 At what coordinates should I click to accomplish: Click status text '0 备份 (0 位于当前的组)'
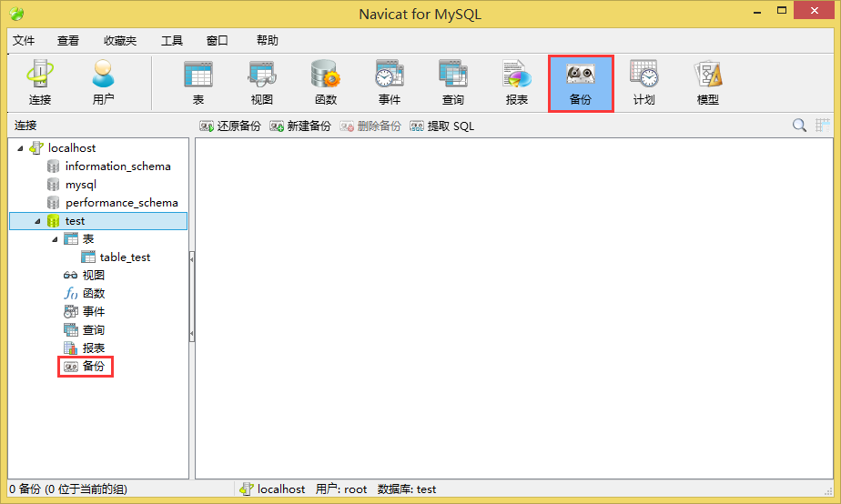point(68,489)
